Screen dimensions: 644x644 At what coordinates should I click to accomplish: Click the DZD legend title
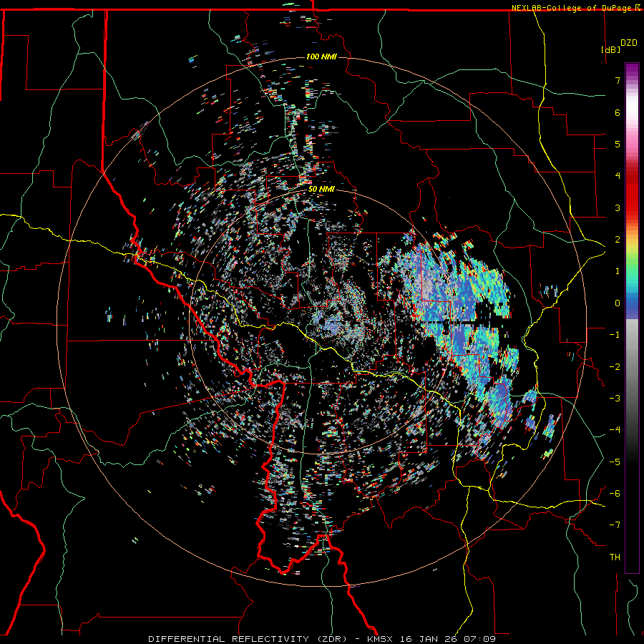coord(628,43)
